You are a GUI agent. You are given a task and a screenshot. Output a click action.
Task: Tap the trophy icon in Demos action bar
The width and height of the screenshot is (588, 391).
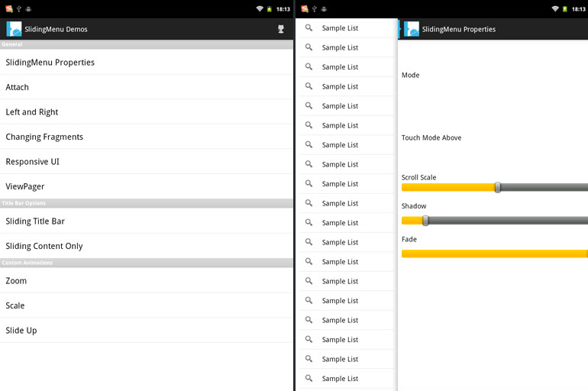click(280, 29)
